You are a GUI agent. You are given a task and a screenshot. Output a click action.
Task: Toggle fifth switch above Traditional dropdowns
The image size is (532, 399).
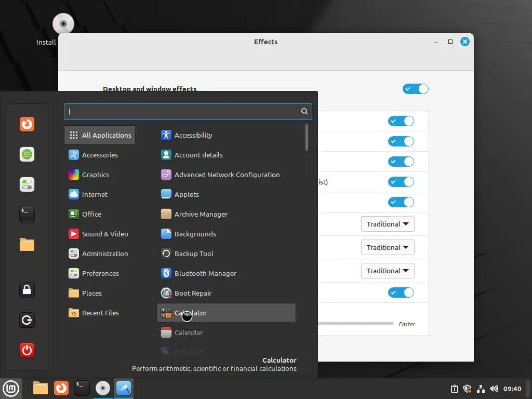point(401,202)
